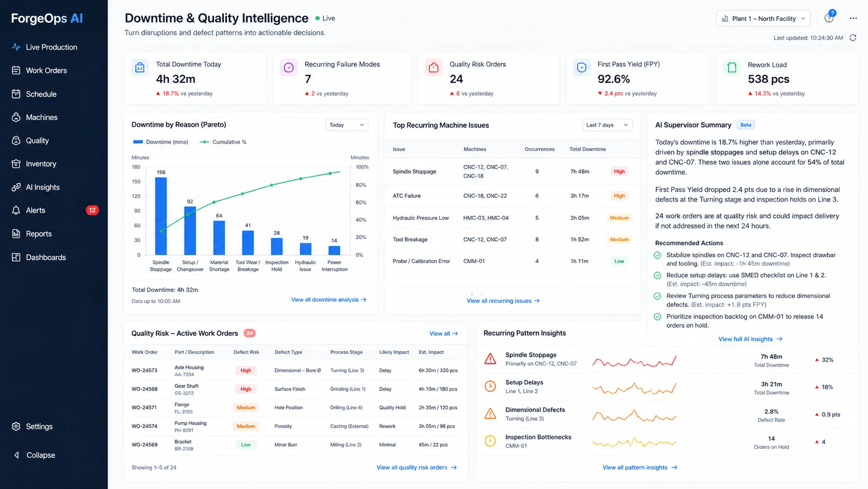868x489 pixels.
Task: Click View all recurring issues link
Action: pyautogui.click(x=503, y=301)
